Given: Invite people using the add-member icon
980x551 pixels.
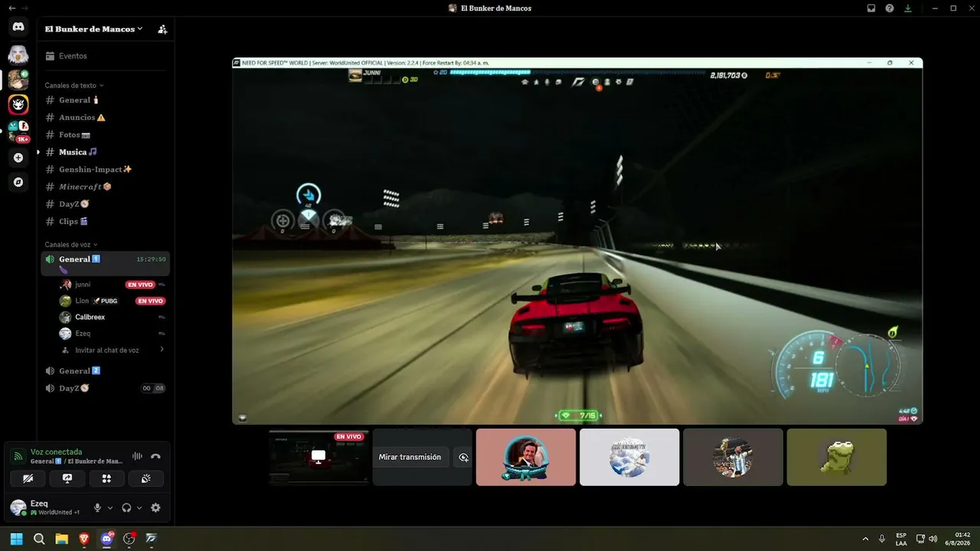Looking at the screenshot, I should coord(162,29).
